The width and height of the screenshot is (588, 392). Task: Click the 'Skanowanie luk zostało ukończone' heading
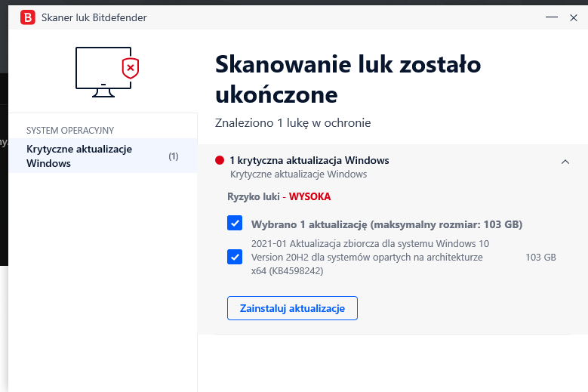tap(348, 79)
